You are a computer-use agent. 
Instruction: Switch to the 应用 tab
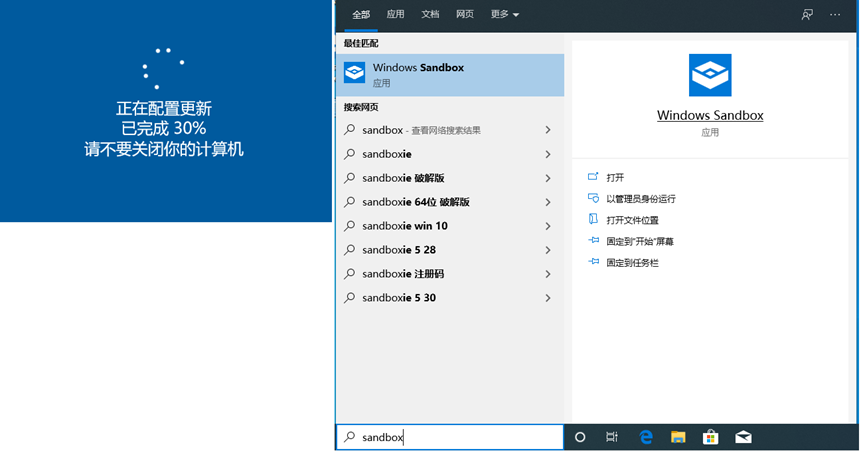395,14
